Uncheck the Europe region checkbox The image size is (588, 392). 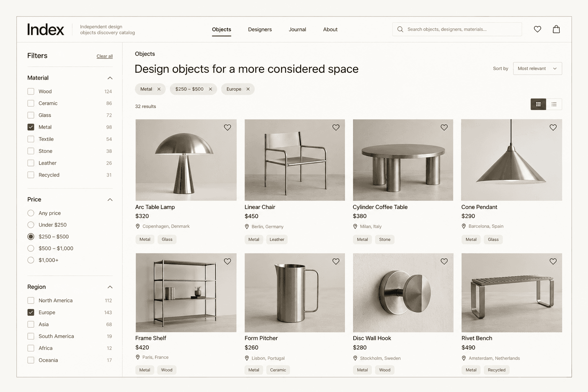pos(31,312)
